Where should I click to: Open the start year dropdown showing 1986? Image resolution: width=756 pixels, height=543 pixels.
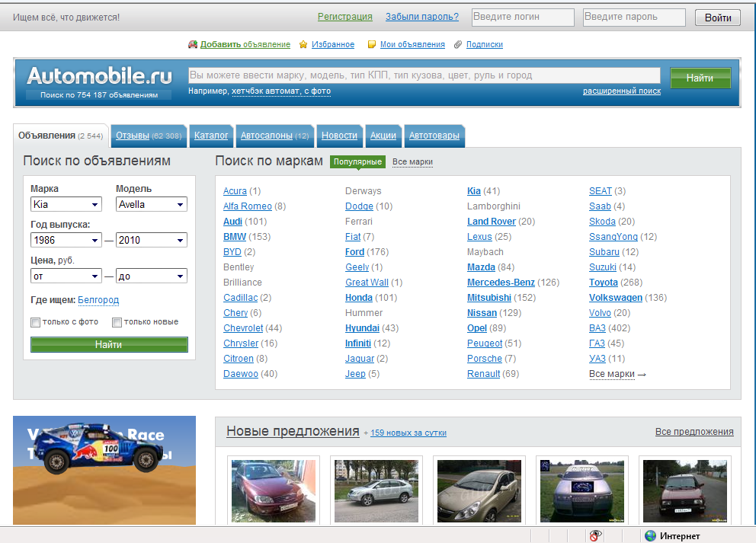(x=66, y=240)
